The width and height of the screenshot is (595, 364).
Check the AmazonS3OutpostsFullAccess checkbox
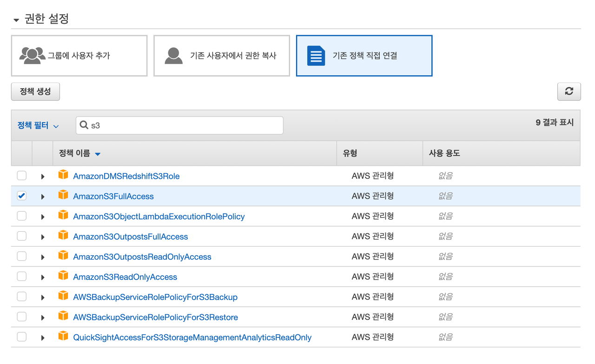coord(22,236)
